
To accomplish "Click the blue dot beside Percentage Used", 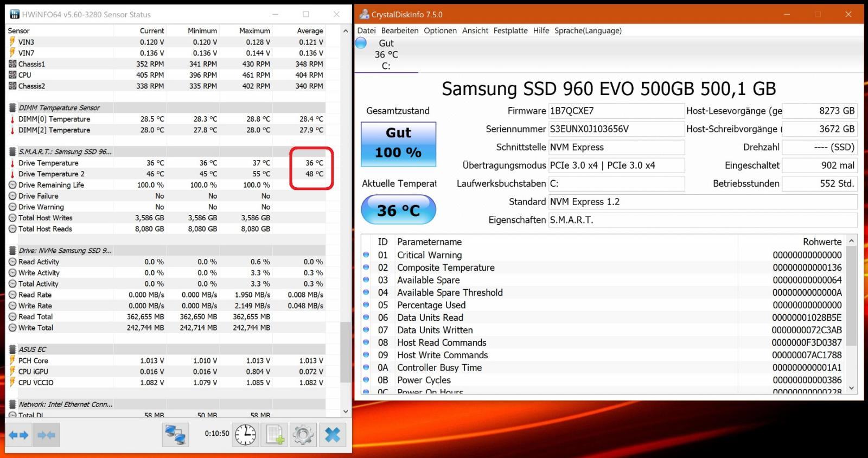I will [366, 305].
